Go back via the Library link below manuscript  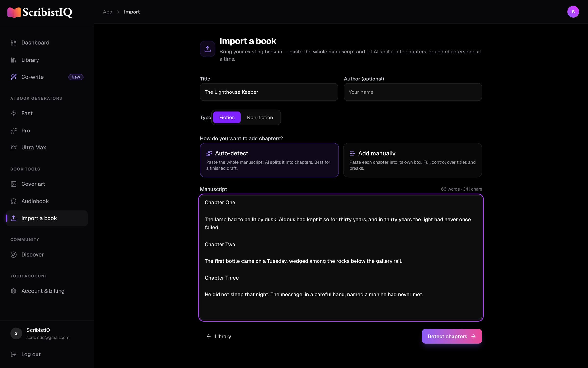219,336
